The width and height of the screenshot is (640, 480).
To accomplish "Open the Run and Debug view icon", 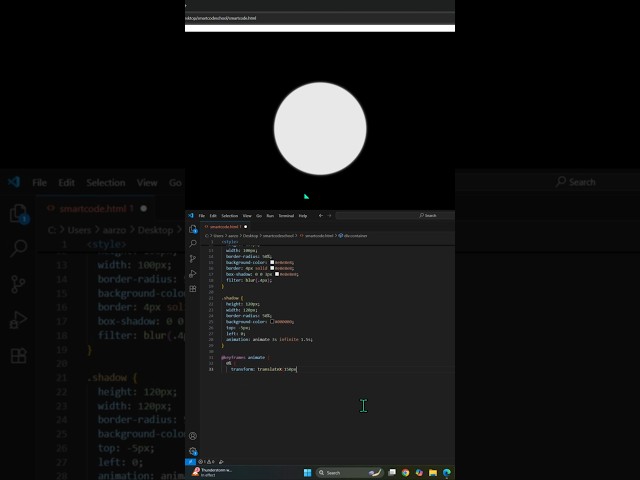I will coord(193,274).
